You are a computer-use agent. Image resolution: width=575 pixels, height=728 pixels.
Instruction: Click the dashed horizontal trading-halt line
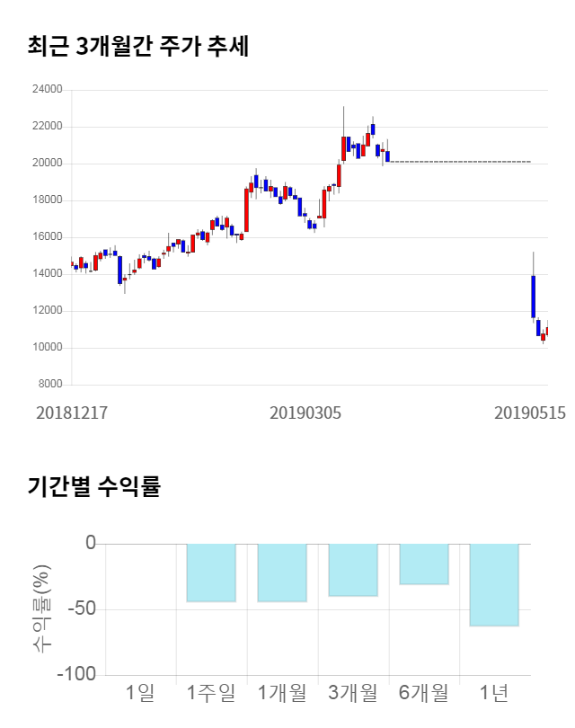[458, 162]
